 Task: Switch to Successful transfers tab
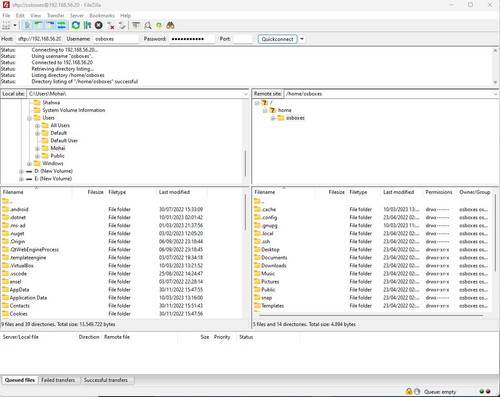(106, 380)
